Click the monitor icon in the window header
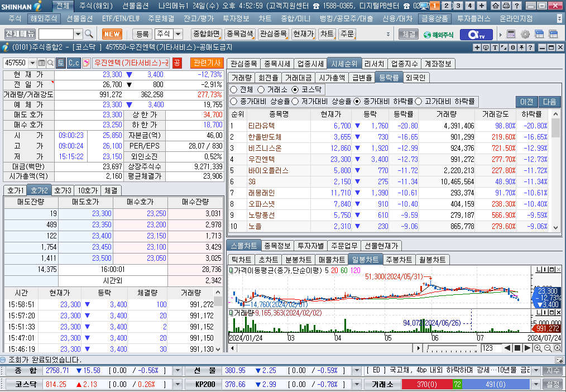566x392 pixels. tap(486, 47)
